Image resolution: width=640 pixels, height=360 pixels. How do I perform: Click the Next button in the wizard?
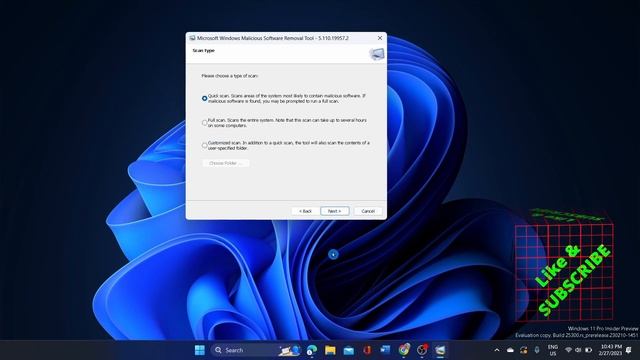[334, 211]
